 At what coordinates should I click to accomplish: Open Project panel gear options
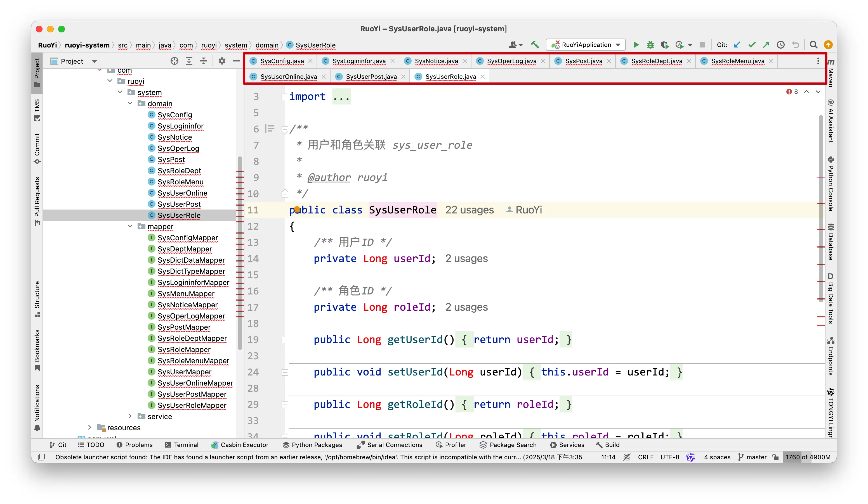click(x=222, y=61)
